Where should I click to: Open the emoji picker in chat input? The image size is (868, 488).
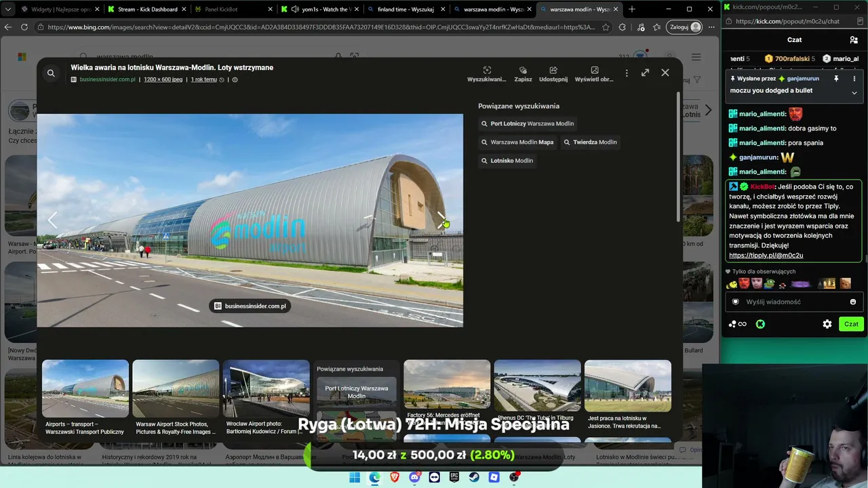(x=853, y=302)
